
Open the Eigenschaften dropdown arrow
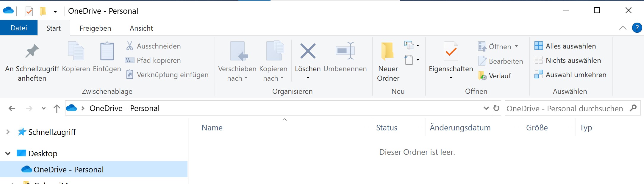click(x=451, y=78)
